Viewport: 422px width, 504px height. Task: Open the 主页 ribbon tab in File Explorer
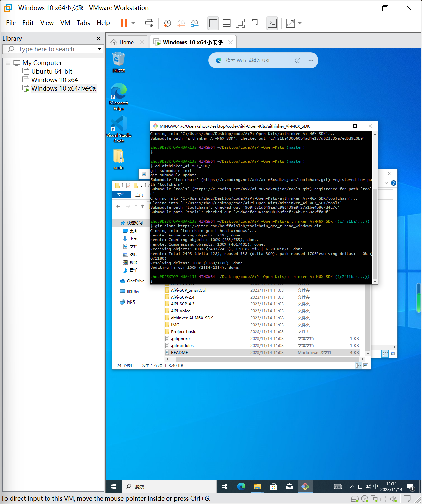point(139,195)
